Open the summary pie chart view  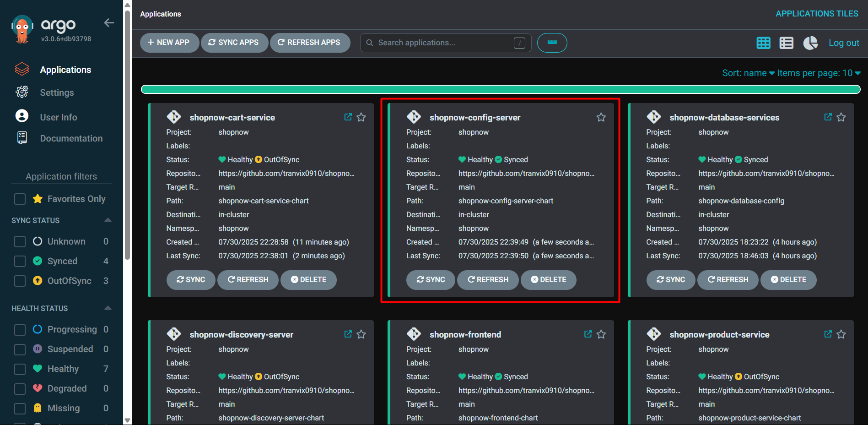click(810, 43)
